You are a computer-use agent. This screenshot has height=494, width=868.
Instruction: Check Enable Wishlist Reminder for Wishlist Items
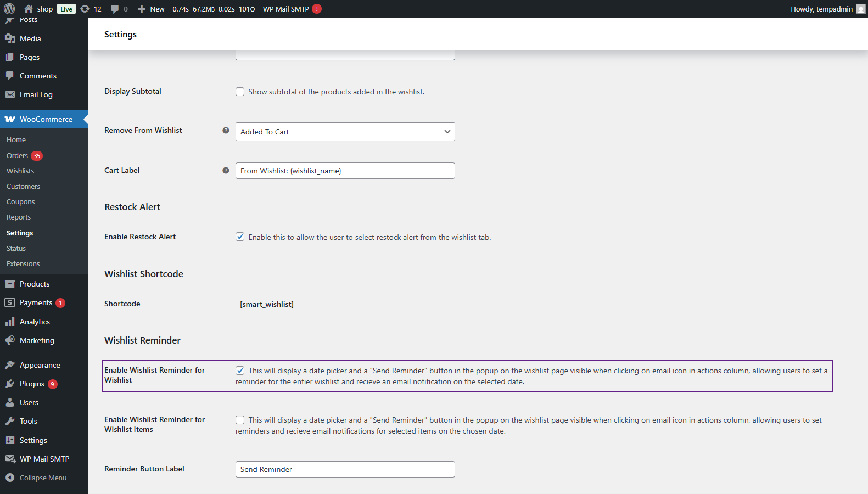(x=240, y=420)
